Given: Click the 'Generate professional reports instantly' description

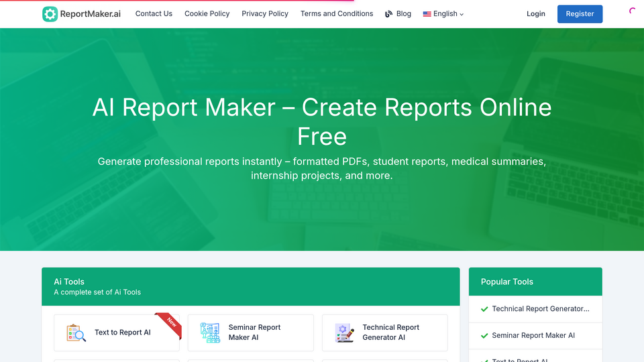Looking at the screenshot, I should [x=322, y=168].
